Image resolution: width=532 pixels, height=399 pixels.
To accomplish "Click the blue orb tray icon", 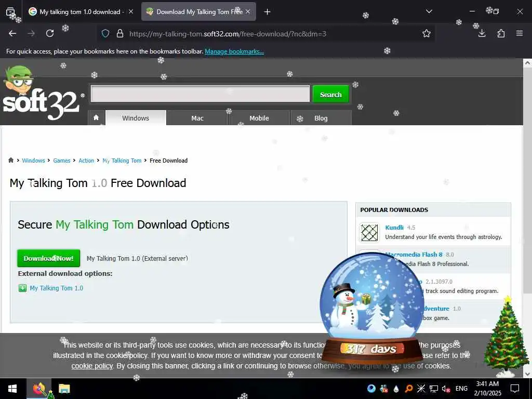I will (x=371, y=389).
